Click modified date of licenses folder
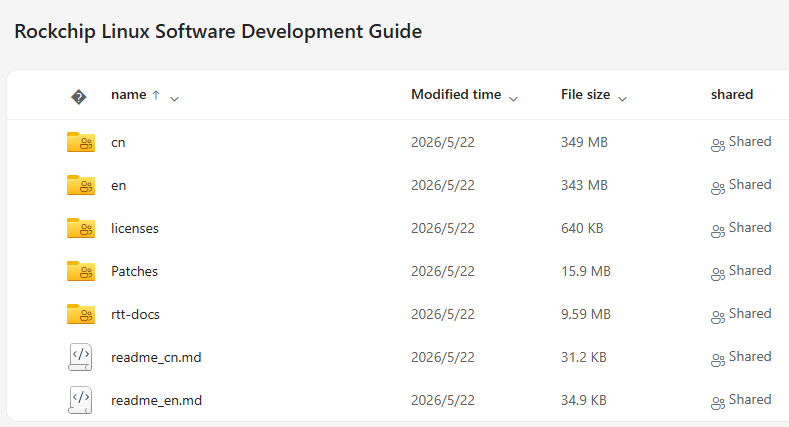Image resolution: width=789 pixels, height=427 pixels. click(x=443, y=228)
